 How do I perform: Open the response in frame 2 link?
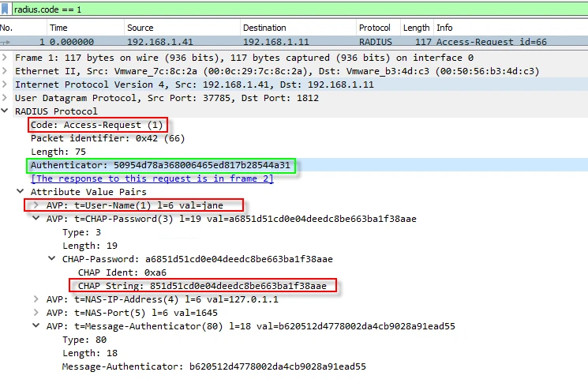tap(152, 178)
